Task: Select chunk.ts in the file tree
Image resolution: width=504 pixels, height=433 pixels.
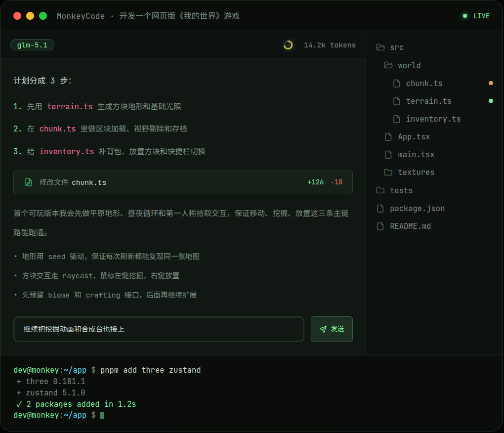Action: point(424,83)
